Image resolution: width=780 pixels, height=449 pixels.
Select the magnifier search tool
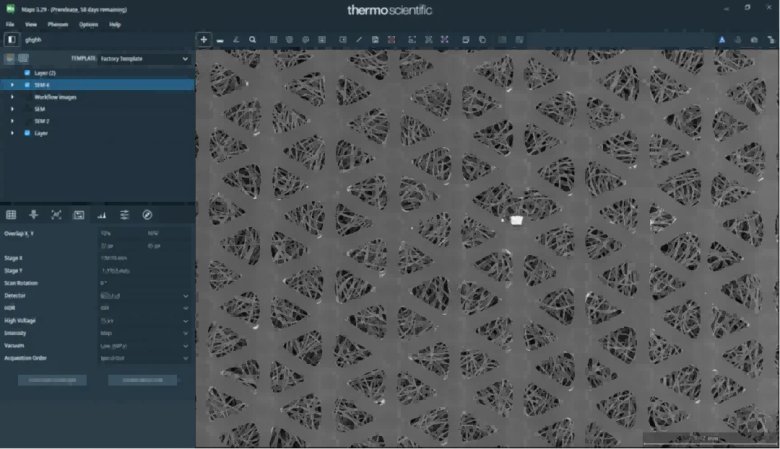click(x=253, y=40)
